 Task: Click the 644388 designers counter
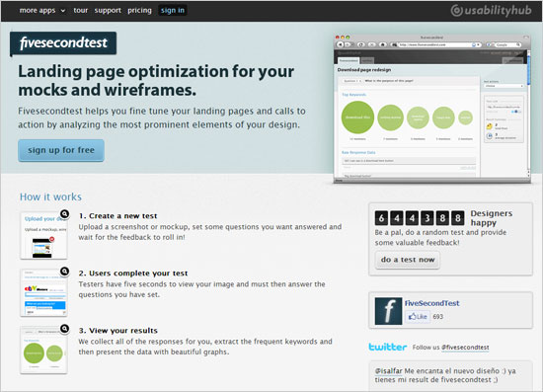[420, 218]
